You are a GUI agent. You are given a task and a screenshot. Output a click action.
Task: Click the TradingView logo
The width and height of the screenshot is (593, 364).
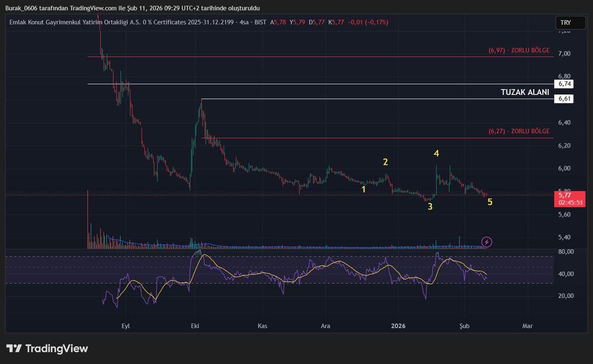point(47,348)
